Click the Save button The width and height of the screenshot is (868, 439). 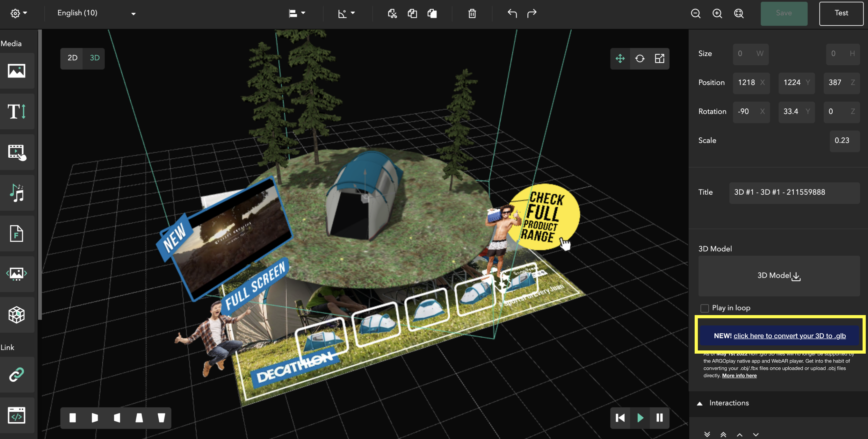tap(784, 13)
